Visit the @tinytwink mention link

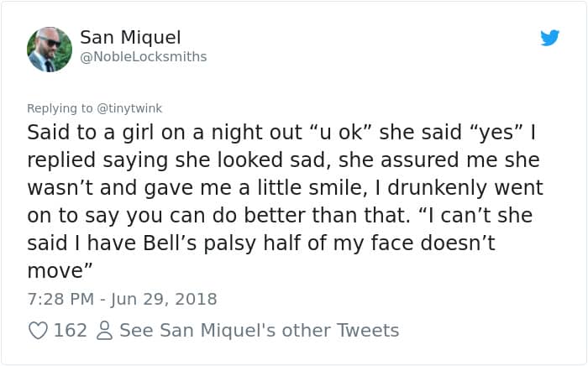click(130, 107)
